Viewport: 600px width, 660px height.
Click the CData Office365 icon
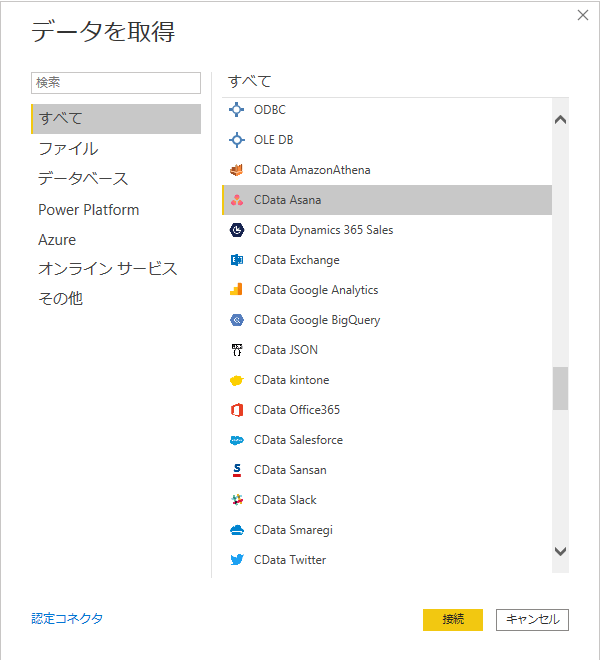pos(237,410)
